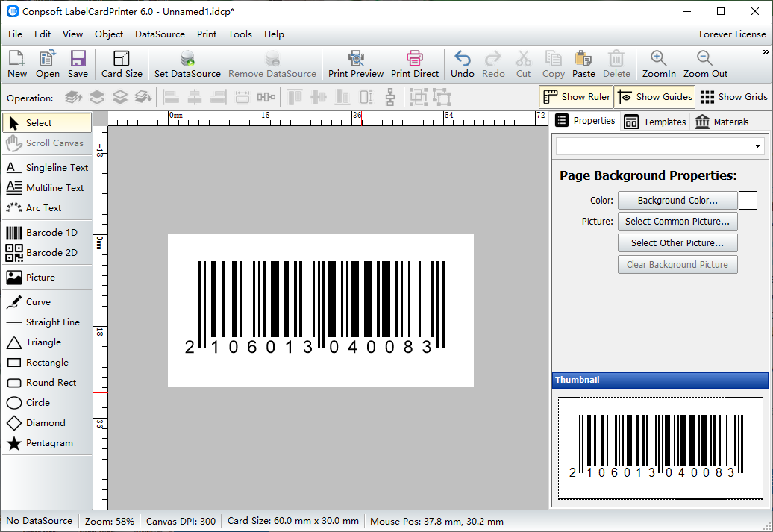Click the white background color swatch
Viewport: 773px width, 532px height.
[x=748, y=201]
